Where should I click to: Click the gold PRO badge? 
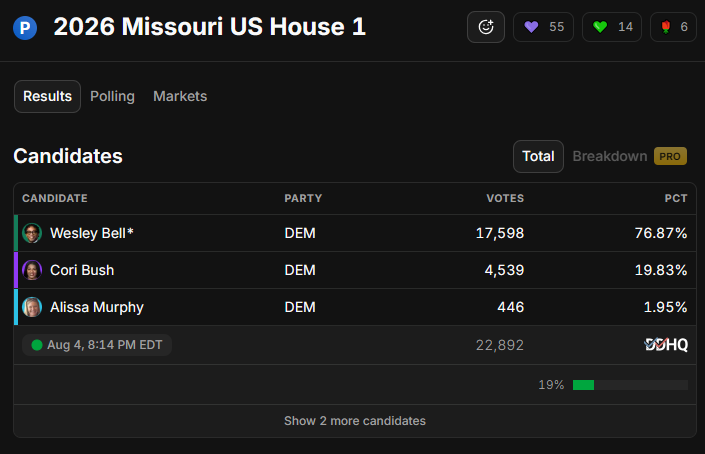[670, 156]
